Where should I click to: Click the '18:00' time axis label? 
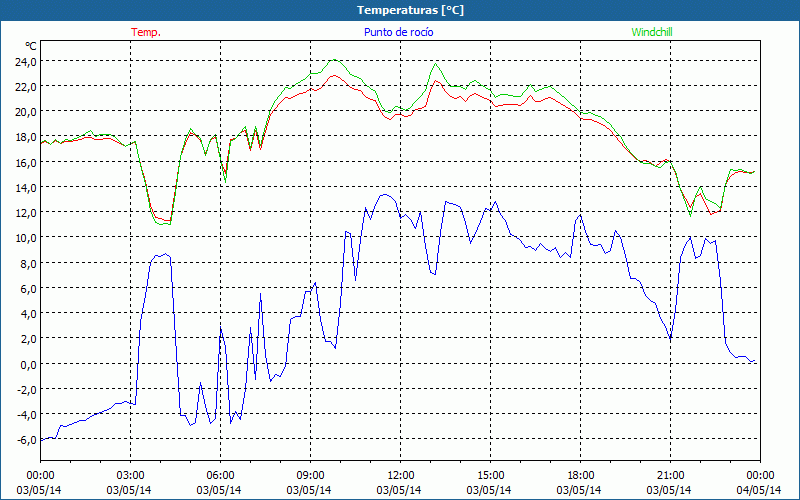(581, 476)
